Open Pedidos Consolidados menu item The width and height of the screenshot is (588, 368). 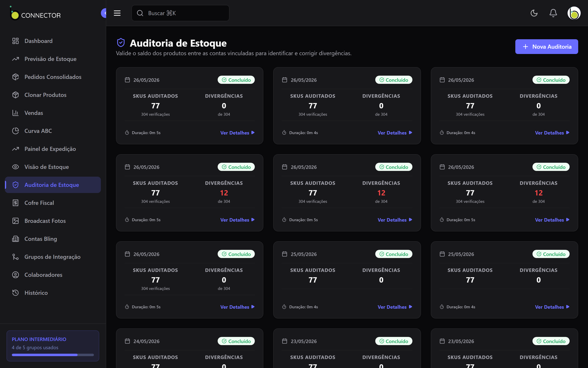53,77
